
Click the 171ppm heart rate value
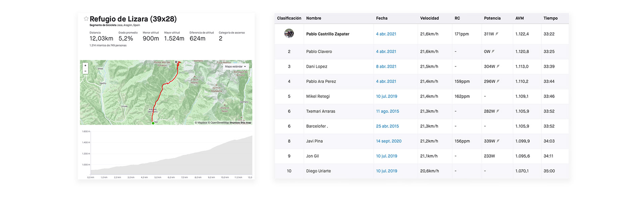(x=462, y=34)
